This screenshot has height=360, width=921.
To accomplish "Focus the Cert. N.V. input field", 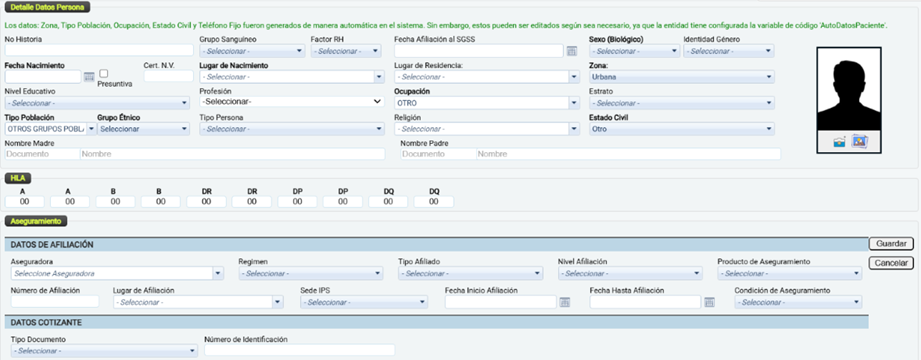I will tap(169, 76).
